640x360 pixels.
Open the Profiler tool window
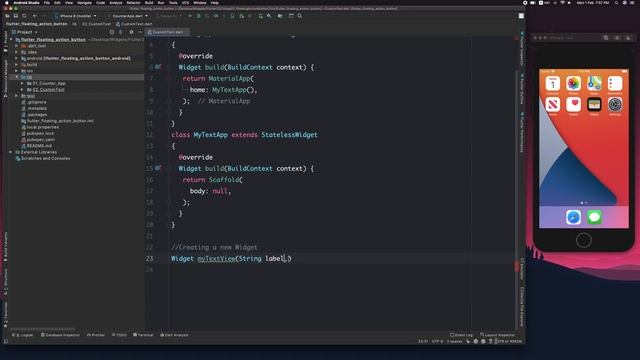[96, 335]
